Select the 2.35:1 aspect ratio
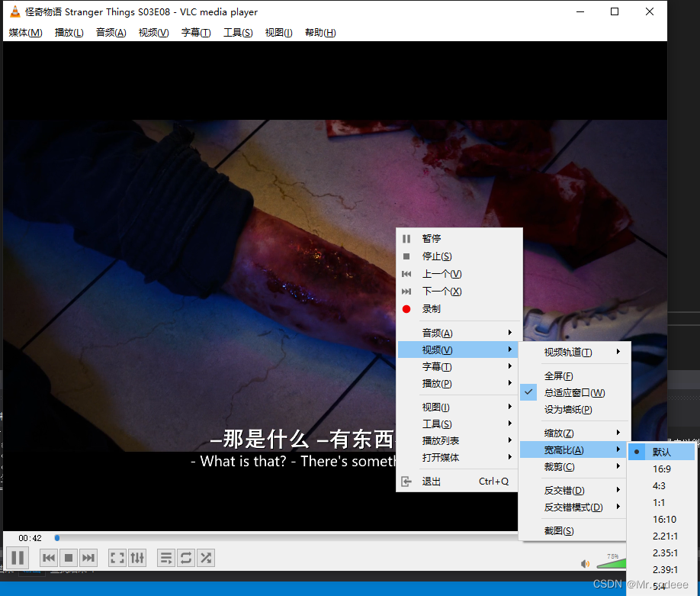Screen dimensions: 700x596 (x=662, y=553)
